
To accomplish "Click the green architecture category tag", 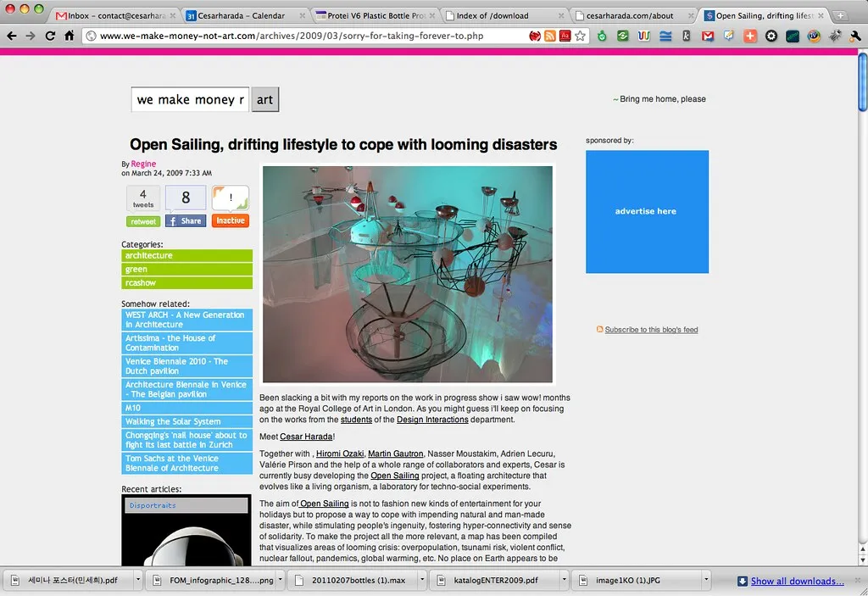I will 187,255.
